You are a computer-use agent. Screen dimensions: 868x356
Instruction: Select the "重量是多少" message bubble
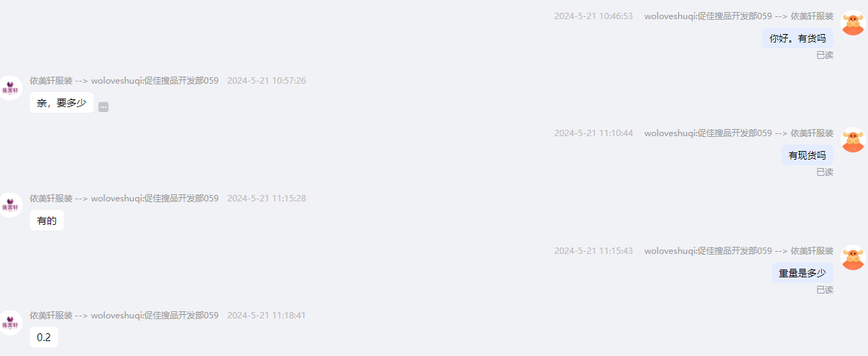(x=802, y=273)
